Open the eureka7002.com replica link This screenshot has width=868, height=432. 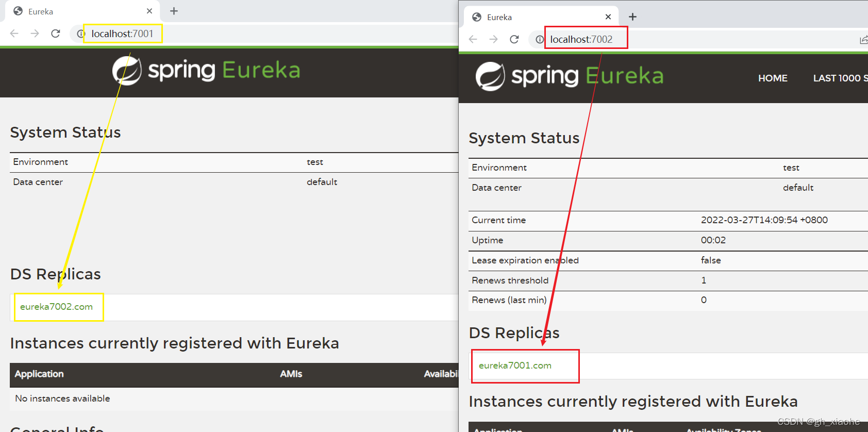tap(56, 307)
